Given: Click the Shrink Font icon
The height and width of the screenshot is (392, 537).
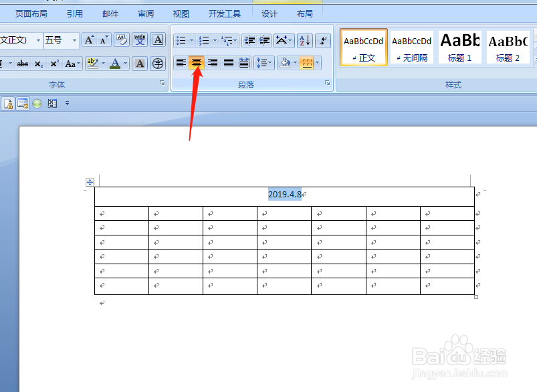Looking at the screenshot, I should click(x=104, y=40).
